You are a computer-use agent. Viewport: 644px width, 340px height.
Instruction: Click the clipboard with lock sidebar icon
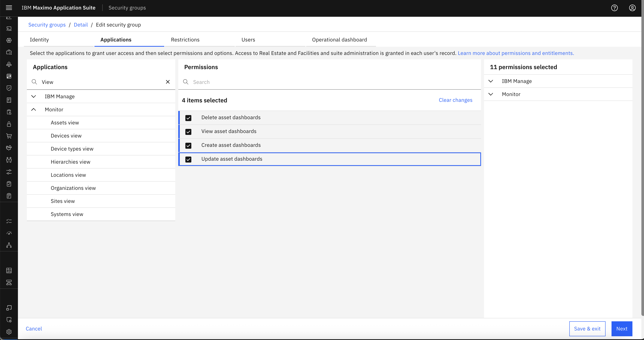coord(9,112)
